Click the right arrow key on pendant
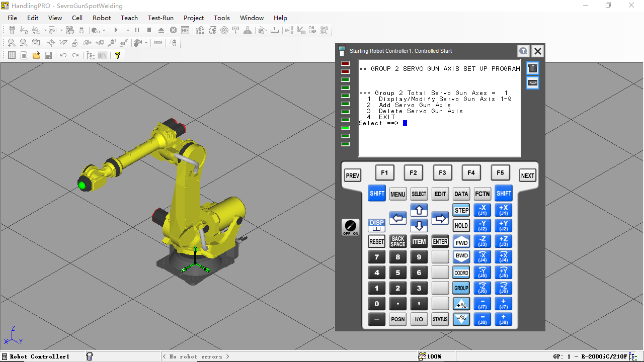This screenshot has height=362, width=644. (440, 218)
